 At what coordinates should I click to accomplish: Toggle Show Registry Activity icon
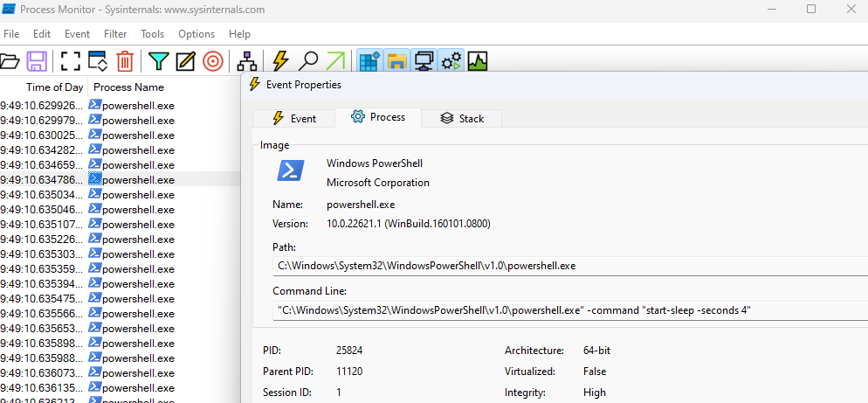(x=369, y=61)
